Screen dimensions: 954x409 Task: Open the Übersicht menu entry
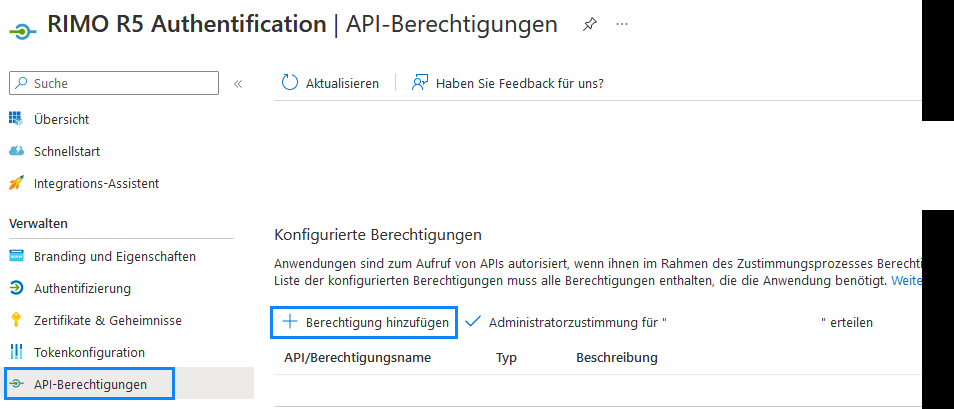coord(61,119)
